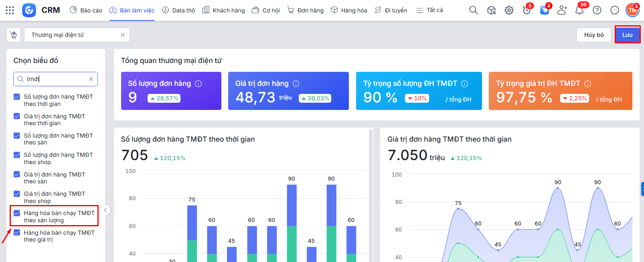Click the reminder clock icon with badge
644x262 pixels.
[527, 10]
